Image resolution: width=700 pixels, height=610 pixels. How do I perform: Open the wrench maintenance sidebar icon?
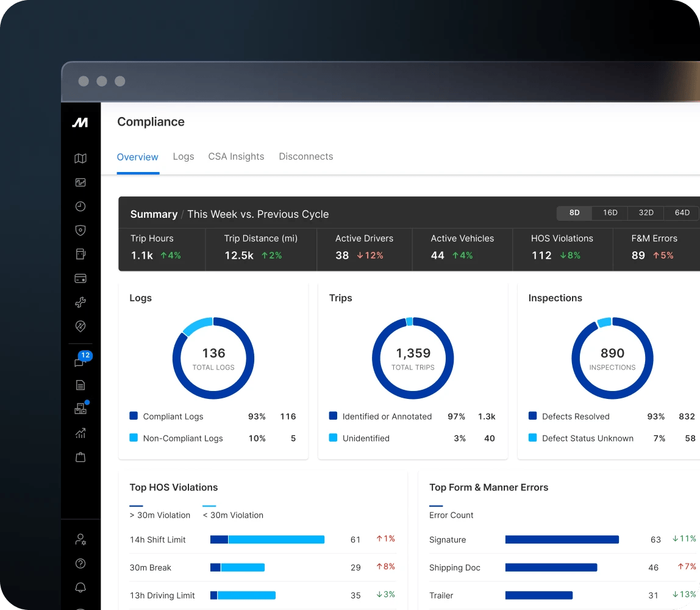80,303
